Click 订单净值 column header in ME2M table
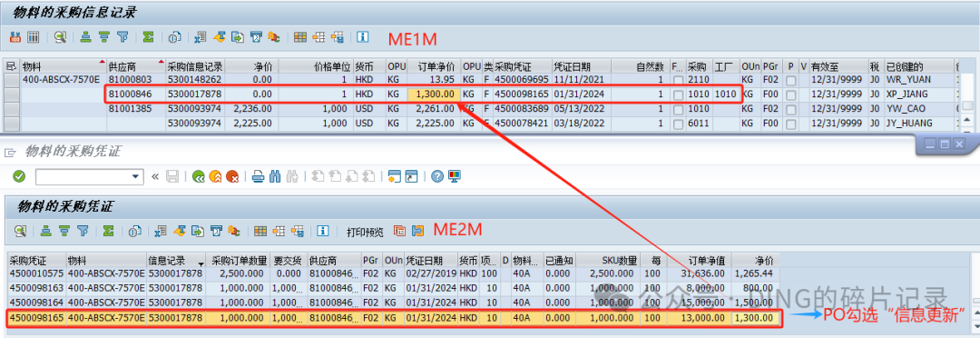980x338 pixels. point(699,260)
